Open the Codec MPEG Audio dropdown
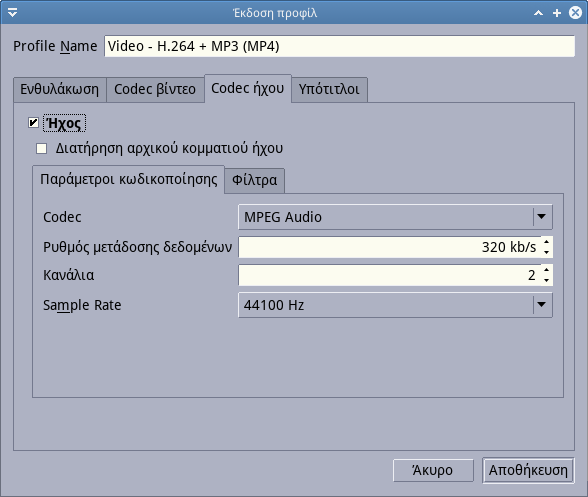The image size is (588, 497). point(395,217)
